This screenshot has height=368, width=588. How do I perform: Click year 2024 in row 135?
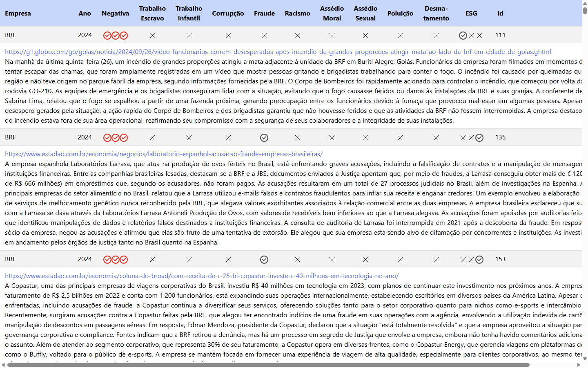click(85, 137)
